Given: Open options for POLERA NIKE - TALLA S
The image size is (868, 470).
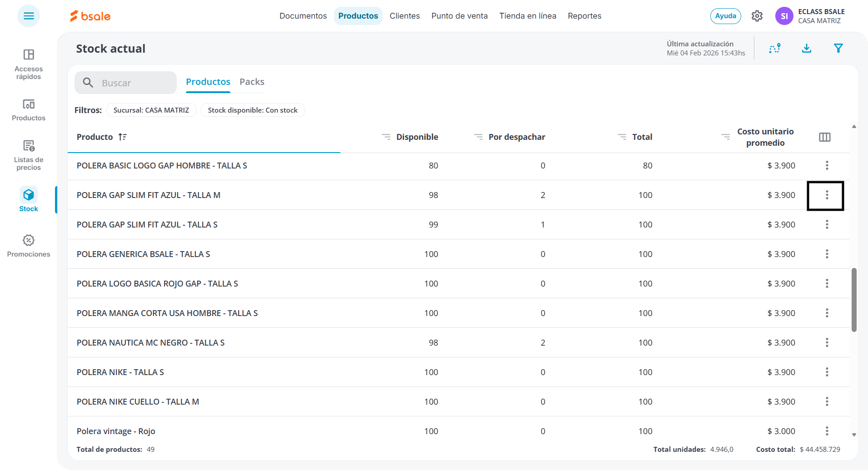Looking at the screenshot, I should [x=827, y=372].
